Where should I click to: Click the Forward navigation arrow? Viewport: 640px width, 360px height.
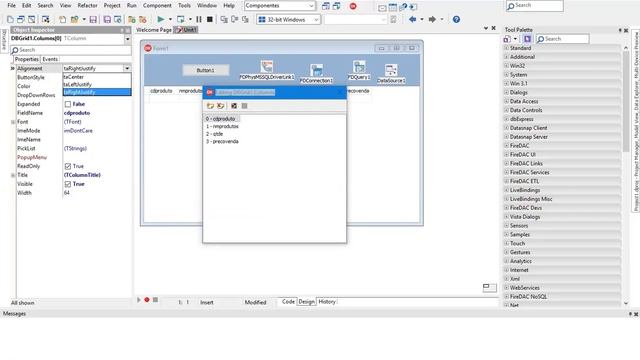click(432, 19)
